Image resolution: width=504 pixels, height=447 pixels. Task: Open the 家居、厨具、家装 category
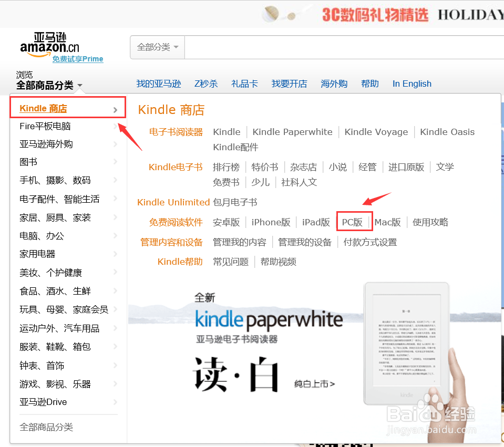(55, 218)
